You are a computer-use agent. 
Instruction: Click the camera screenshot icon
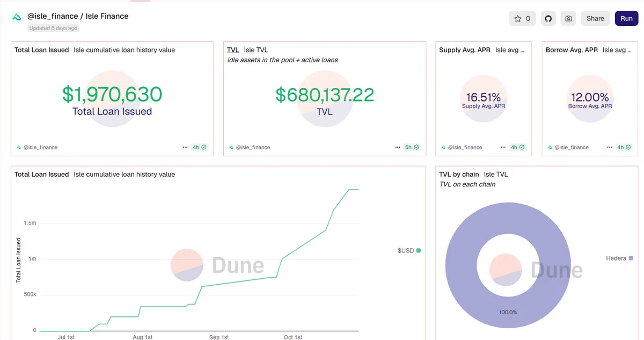568,18
